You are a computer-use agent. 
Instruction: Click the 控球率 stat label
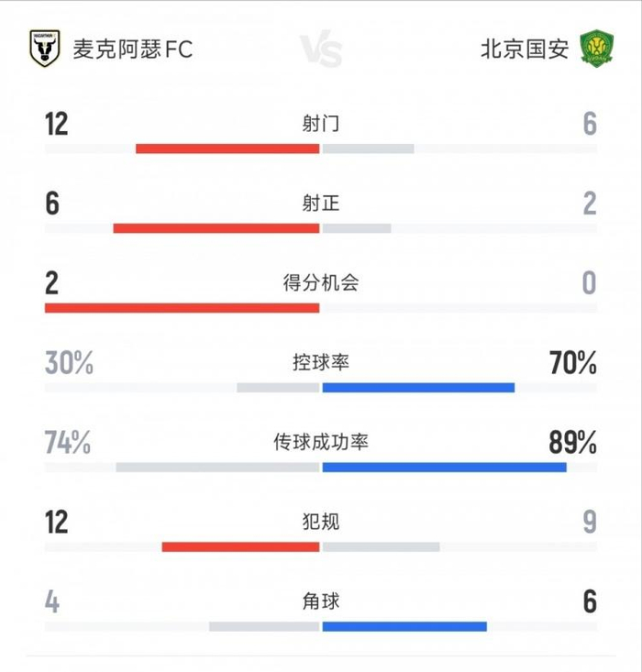(321, 363)
